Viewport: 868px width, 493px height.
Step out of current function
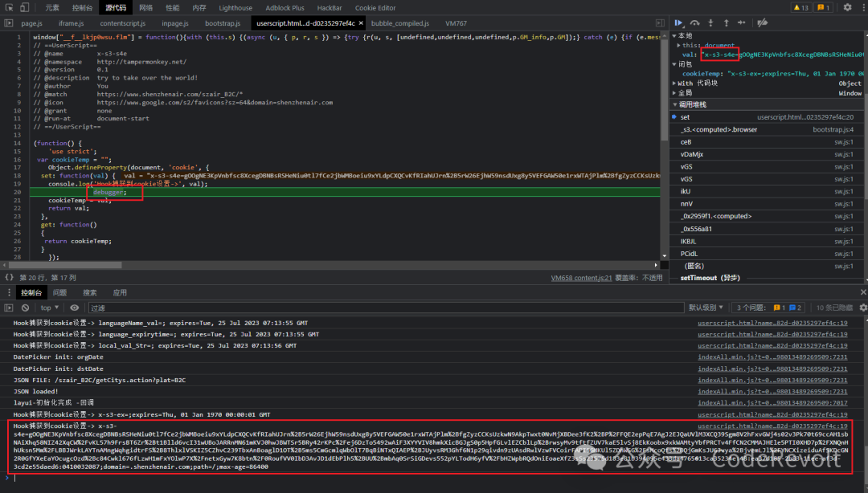click(x=727, y=23)
